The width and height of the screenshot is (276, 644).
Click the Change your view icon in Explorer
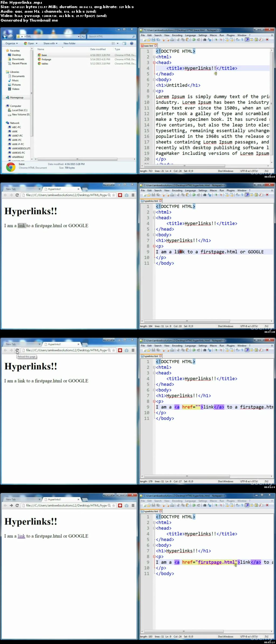coord(113,43)
